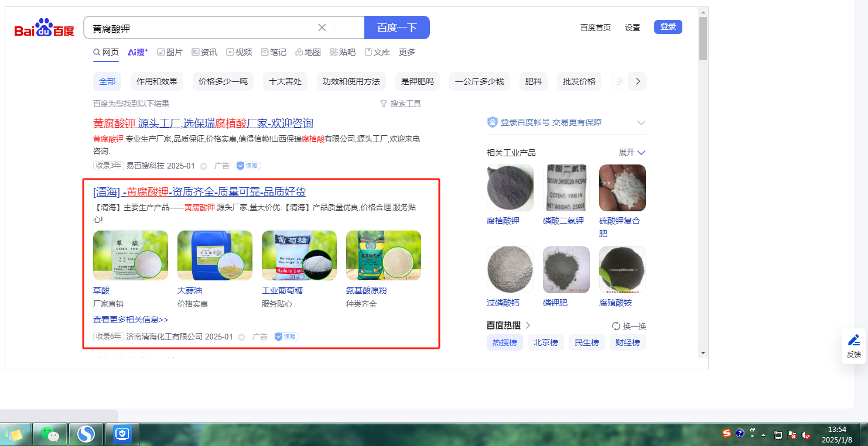Open the 硫酸钾复合肥 product image
The height and width of the screenshot is (446, 868).
[623, 188]
